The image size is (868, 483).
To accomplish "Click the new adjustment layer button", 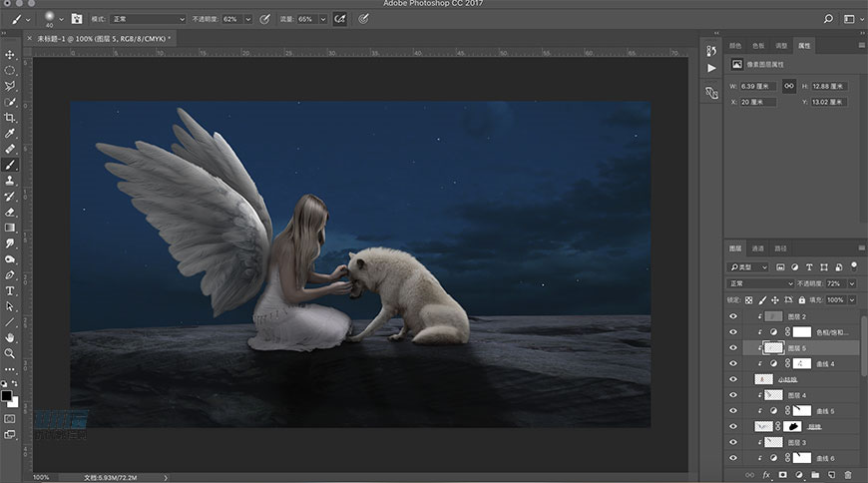I will (799, 475).
